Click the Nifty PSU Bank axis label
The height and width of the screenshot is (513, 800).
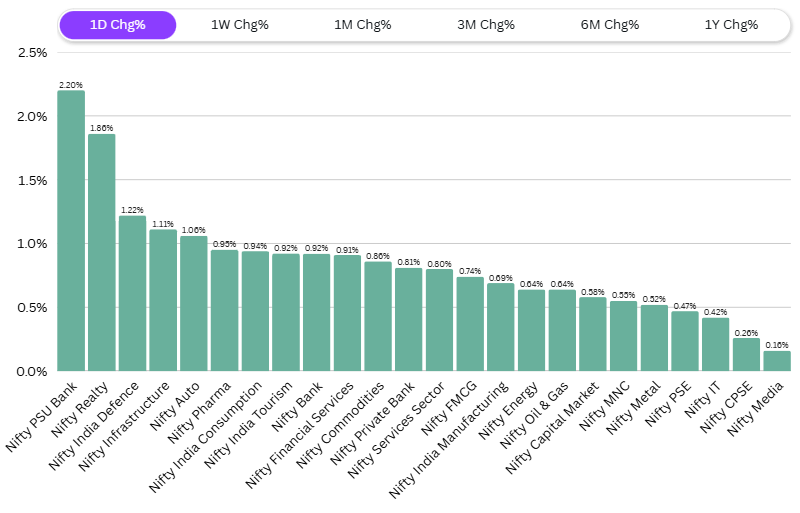pos(41,417)
